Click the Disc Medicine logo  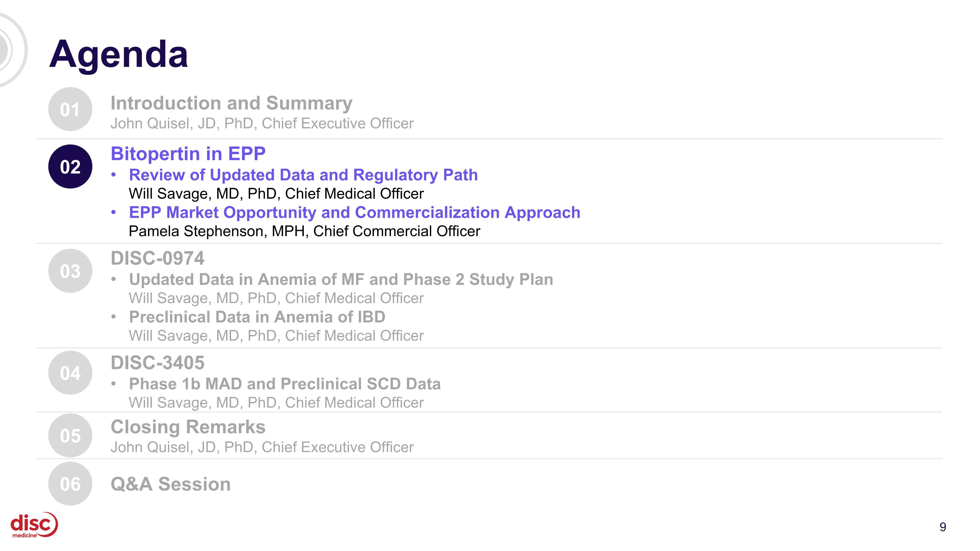tap(34, 525)
